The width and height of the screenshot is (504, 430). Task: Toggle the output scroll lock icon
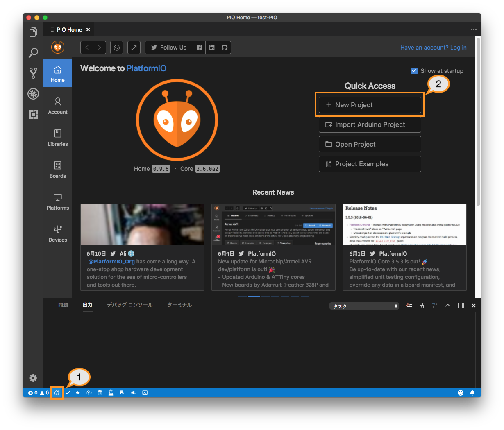(x=422, y=306)
